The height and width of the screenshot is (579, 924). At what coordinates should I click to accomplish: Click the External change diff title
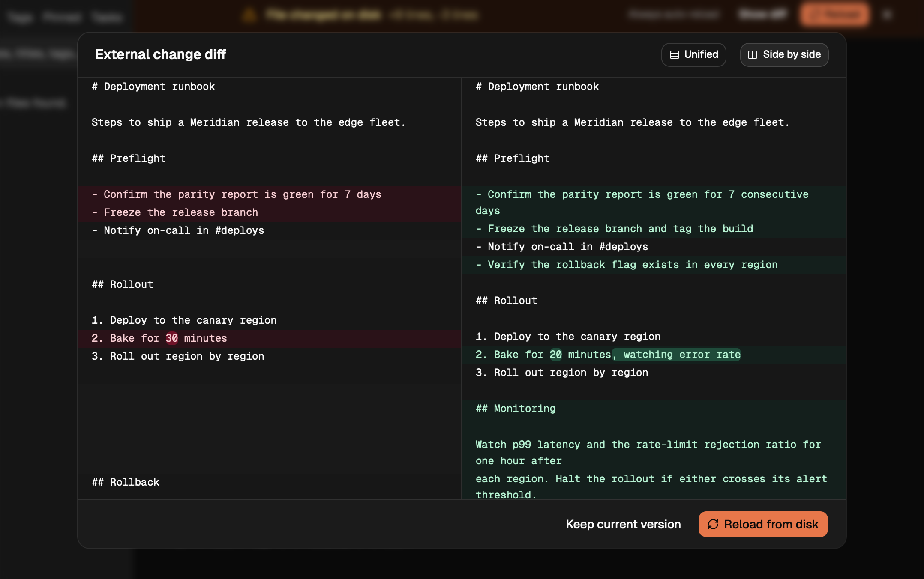coord(160,54)
